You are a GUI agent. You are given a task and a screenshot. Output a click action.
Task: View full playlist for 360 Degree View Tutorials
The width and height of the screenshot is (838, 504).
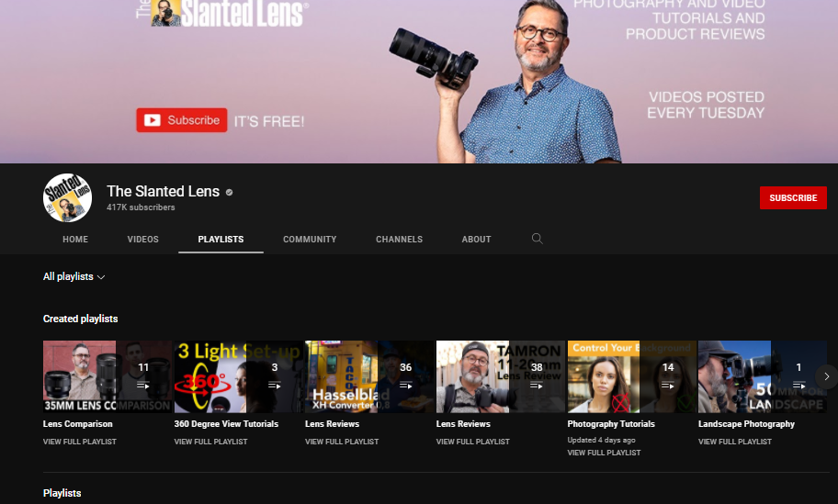(210, 442)
